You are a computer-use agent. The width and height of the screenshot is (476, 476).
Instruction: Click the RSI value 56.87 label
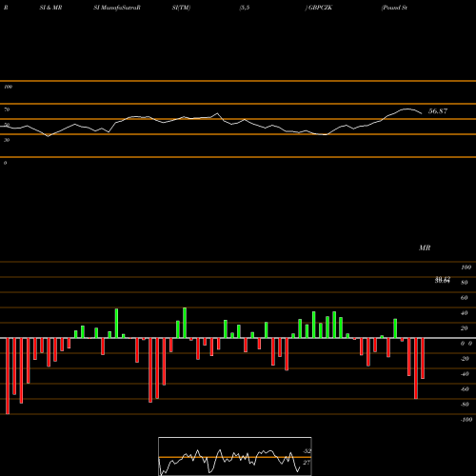coord(438,111)
